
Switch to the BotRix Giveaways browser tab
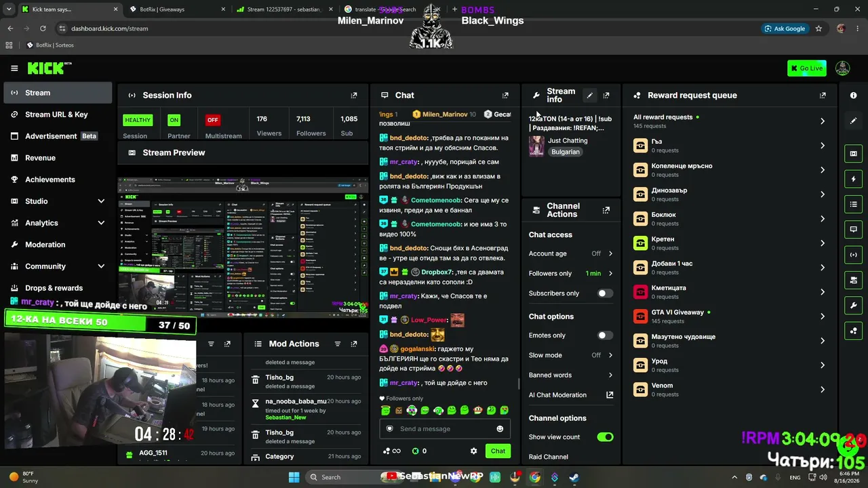click(176, 9)
